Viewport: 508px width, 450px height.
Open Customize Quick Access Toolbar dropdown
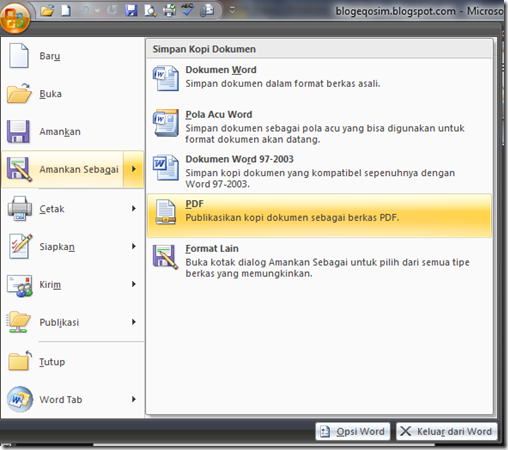[232, 10]
